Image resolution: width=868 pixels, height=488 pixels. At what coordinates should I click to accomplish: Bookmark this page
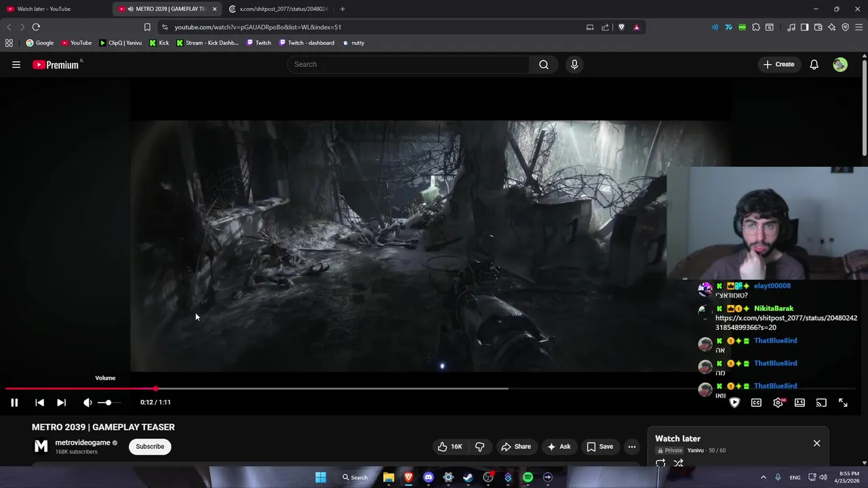tap(147, 27)
